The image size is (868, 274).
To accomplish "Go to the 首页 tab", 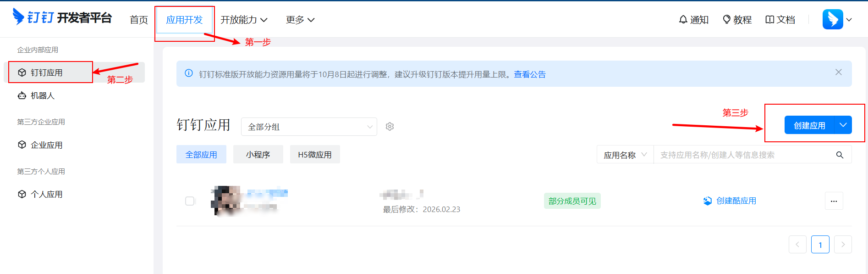I will 139,20.
